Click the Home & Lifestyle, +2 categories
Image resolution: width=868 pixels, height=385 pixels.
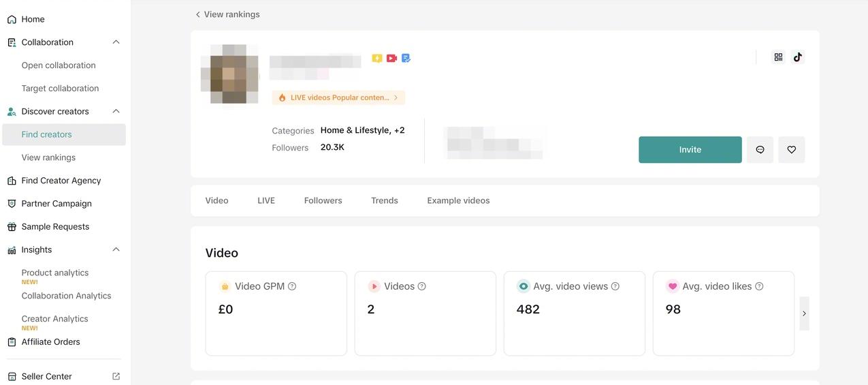(363, 130)
